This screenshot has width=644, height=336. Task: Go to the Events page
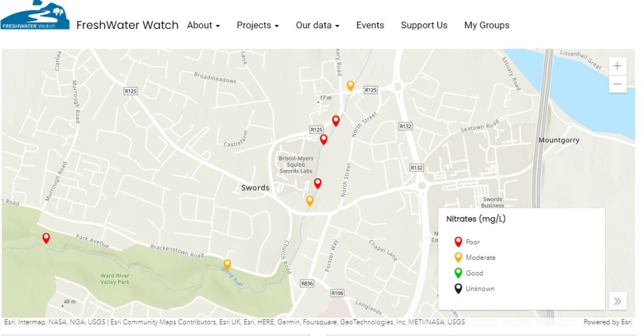[x=370, y=25]
